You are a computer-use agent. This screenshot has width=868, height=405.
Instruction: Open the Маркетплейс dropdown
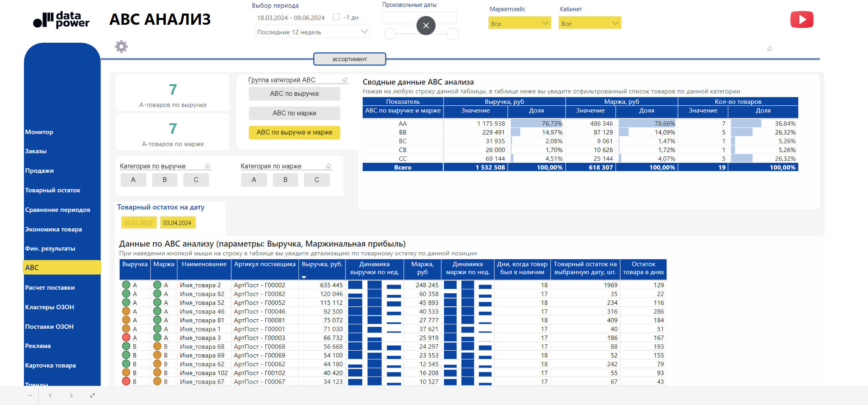520,23
